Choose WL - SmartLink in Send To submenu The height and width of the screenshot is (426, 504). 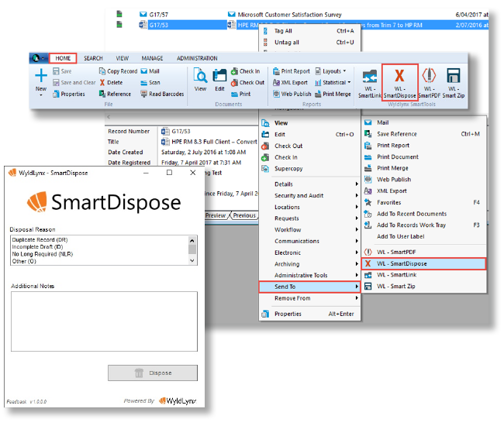pos(424,275)
